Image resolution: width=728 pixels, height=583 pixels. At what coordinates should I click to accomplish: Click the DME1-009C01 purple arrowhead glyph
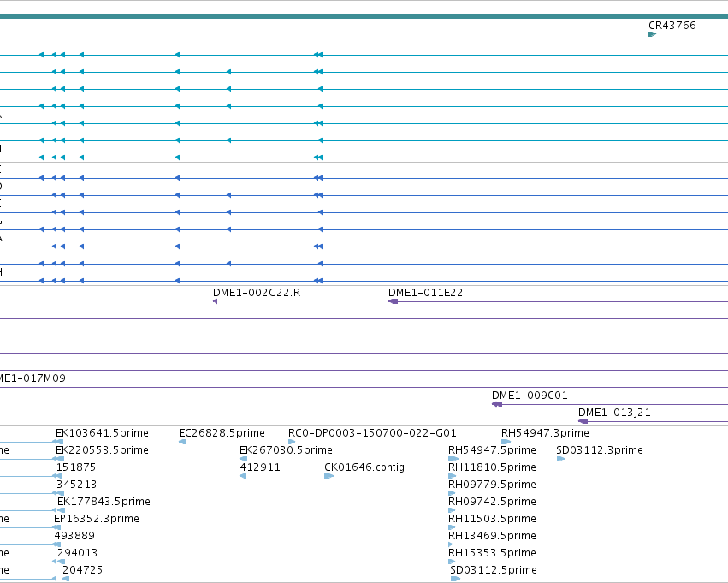(497, 404)
